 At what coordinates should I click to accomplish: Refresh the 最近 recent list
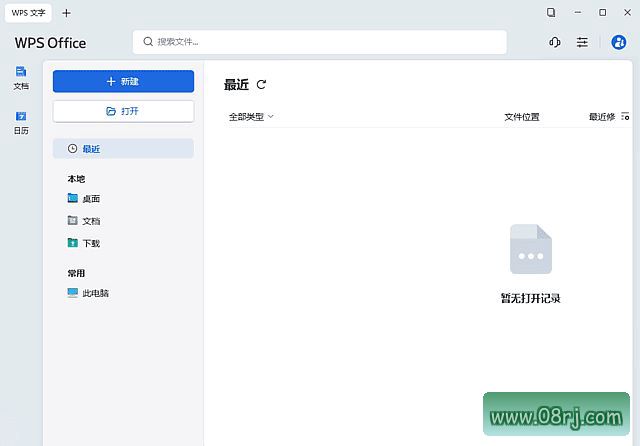pos(261,84)
